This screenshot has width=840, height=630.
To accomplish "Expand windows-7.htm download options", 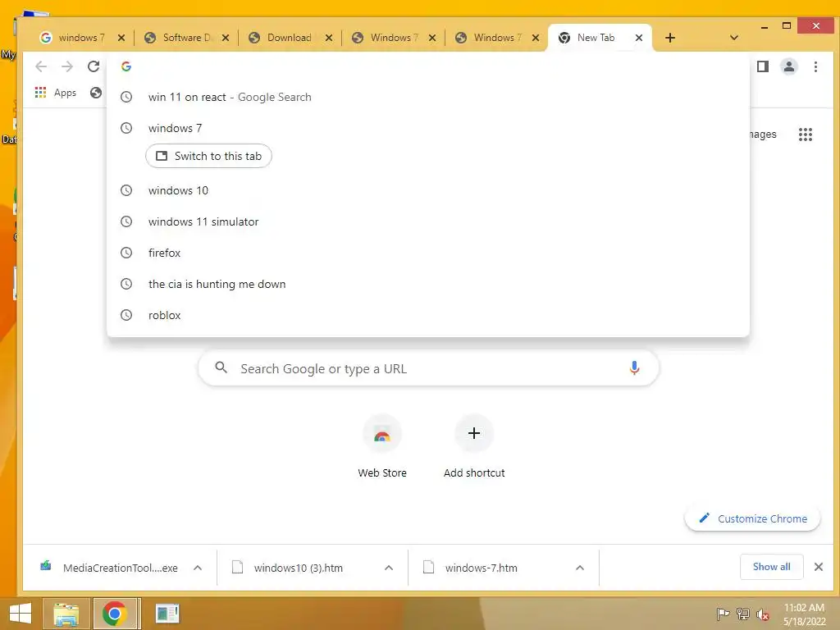I will (x=580, y=568).
